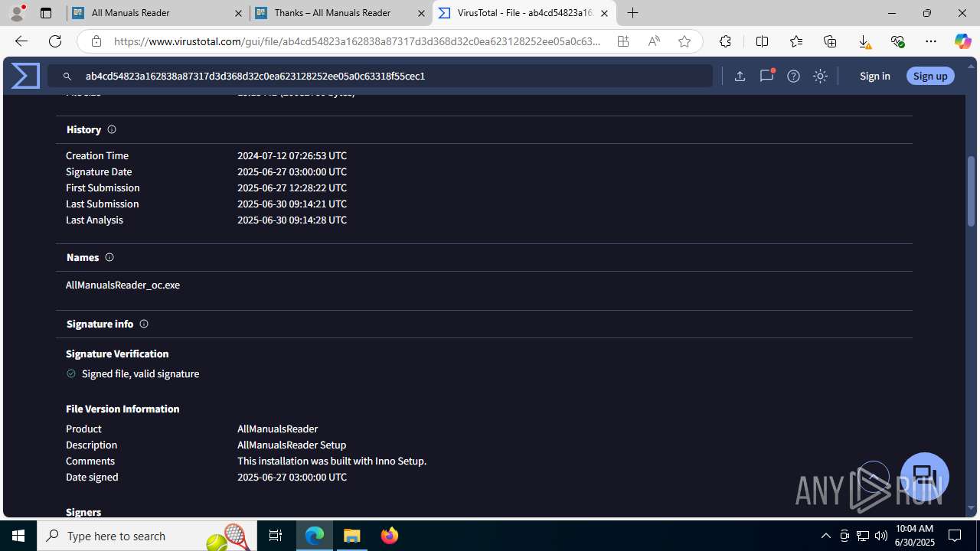Click the Names info icon

(109, 257)
